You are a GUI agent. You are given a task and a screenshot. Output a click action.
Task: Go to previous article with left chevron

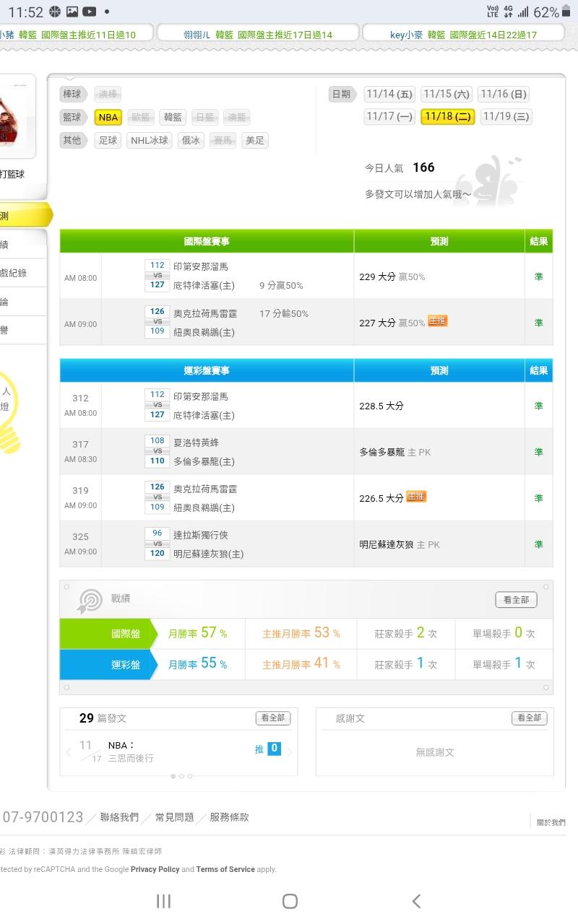pos(69,752)
